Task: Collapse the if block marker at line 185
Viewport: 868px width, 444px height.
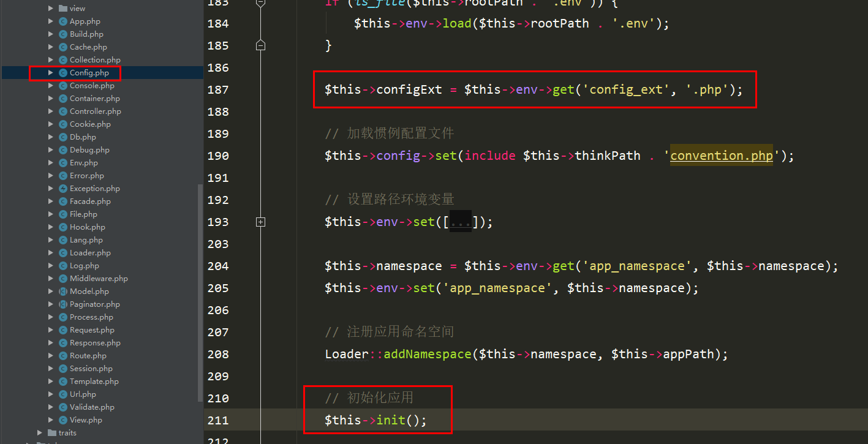Action: (x=260, y=45)
